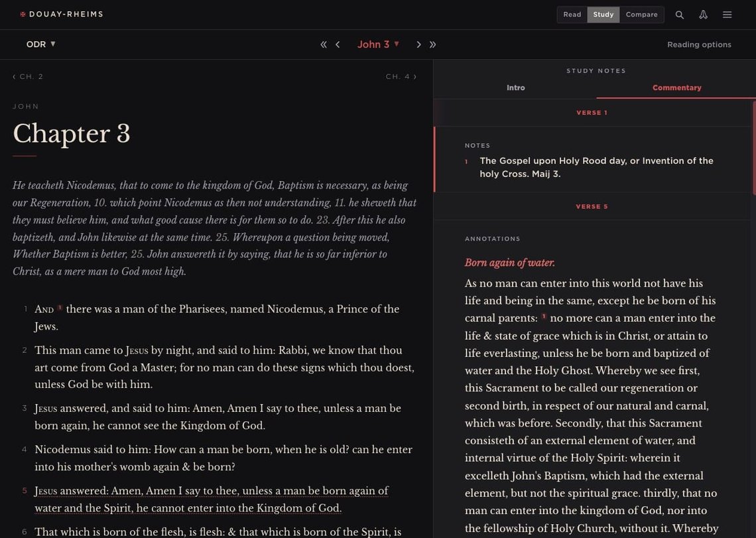756x538 pixels.
Task: Click footnote marker 1 in verse 1
Action: [60, 308]
